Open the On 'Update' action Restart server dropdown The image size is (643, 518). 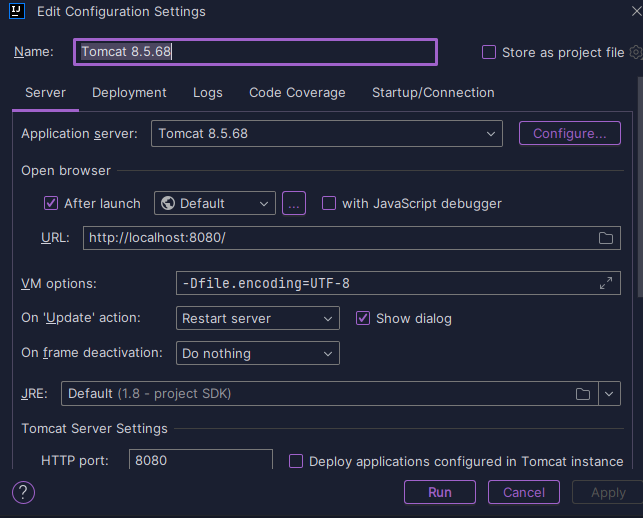tap(258, 318)
